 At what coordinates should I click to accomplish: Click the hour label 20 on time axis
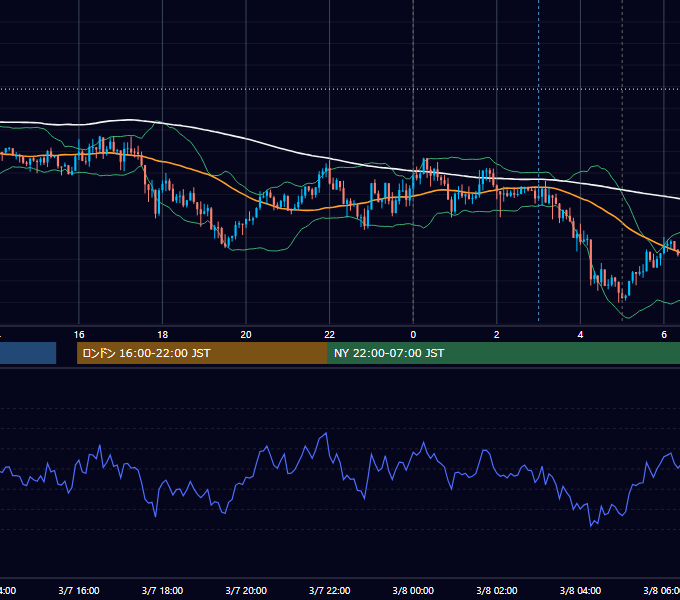point(246,335)
